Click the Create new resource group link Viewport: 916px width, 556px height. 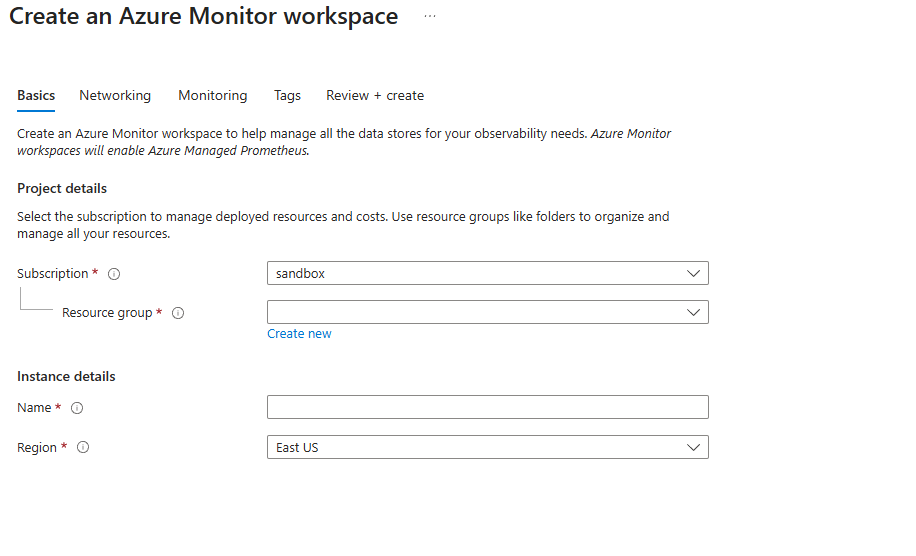click(x=299, y=333)
